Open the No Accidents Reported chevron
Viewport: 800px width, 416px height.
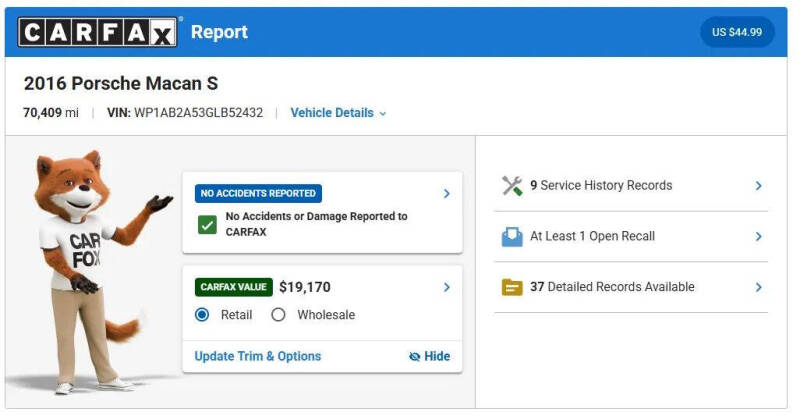446,193
